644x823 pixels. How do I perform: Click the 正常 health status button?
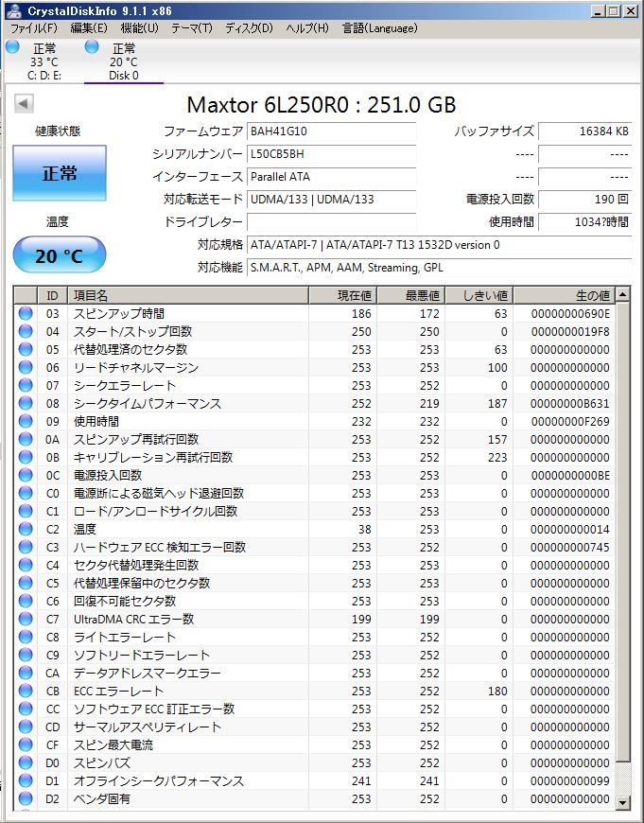point(60,173)
